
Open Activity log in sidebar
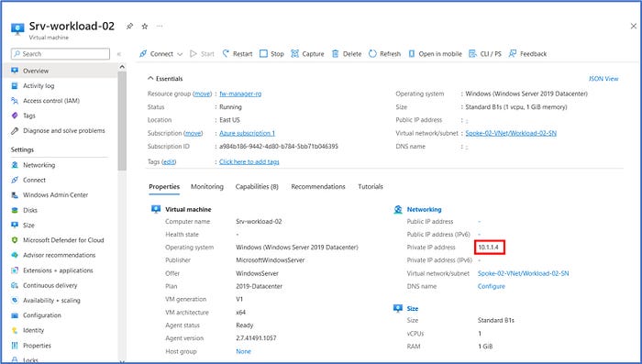tap(39, 85)
